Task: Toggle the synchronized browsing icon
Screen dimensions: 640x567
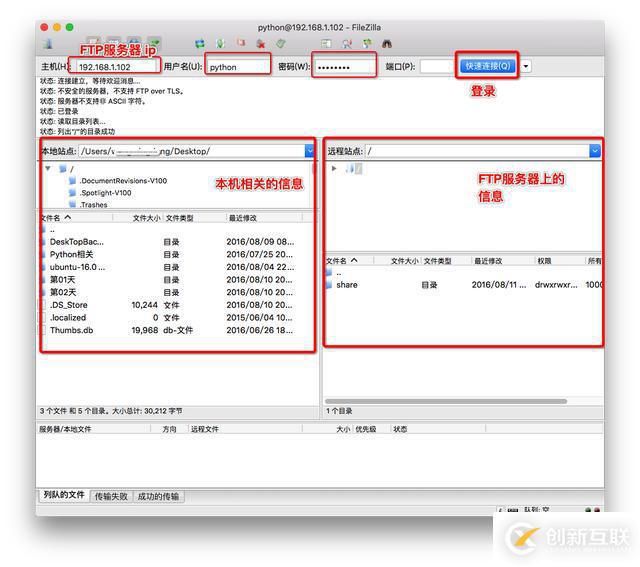Action: pos(367,44)
